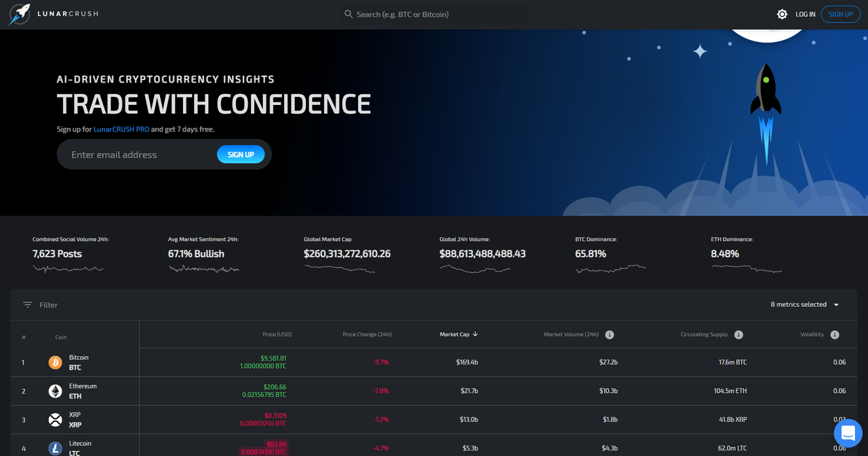Click the ETH Dominance sparkline chart
Image resolution: width=868 pixels, height=456 pixels.
coord(746,269)
